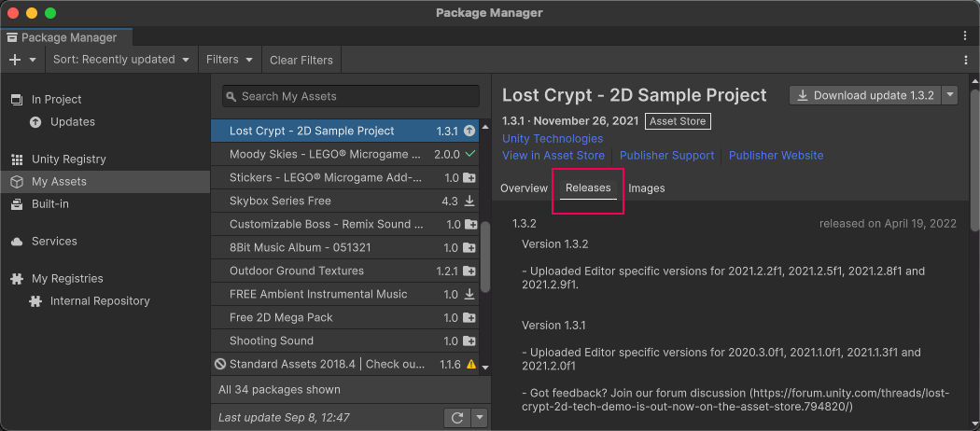
Task: Click warning icon on Standard Assets 2018.4
Action: [x=470, y=364]
